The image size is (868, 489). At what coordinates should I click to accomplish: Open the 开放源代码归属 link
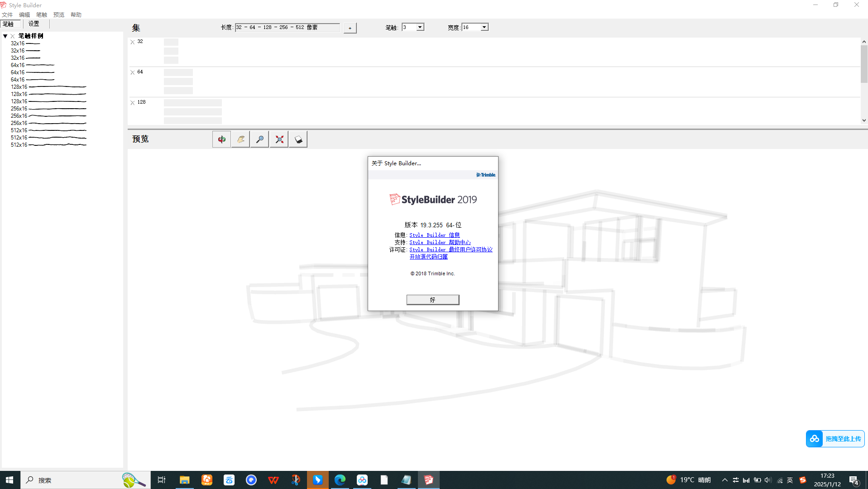[x=429, y=257]
